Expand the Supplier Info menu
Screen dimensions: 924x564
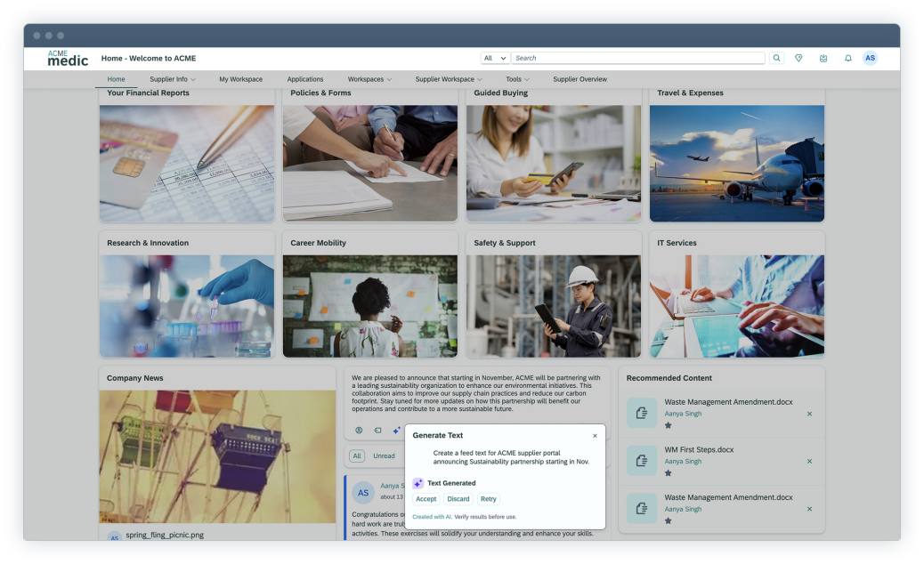(x=172, y=79)
